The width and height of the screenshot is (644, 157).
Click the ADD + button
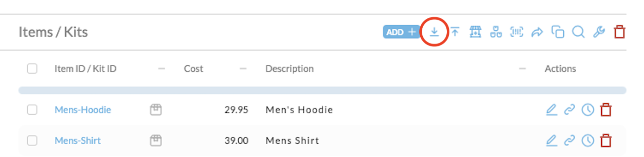(x=401, y=32)
